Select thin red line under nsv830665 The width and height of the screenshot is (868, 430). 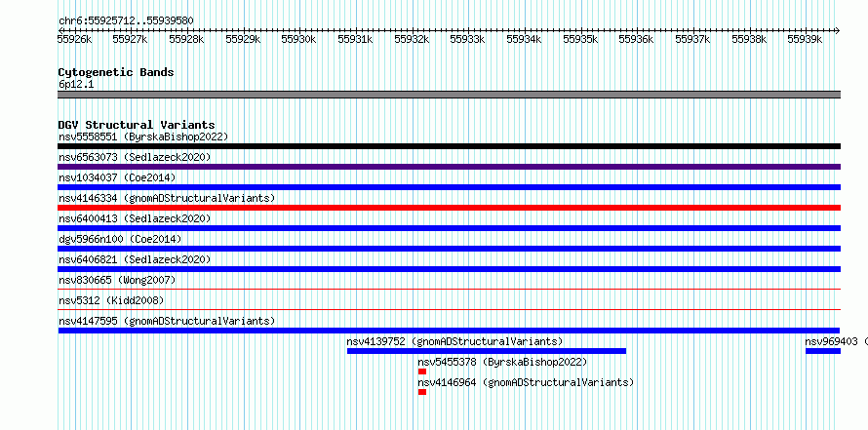coord(449,289)
